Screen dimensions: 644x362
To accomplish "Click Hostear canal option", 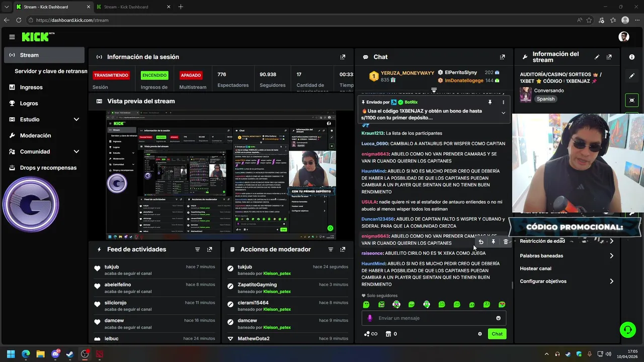I will coord(535,268).
